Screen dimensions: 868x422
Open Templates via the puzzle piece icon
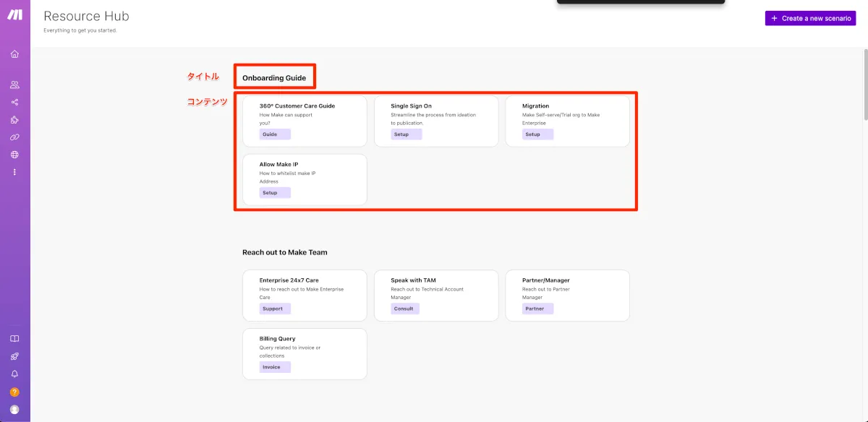click(14, 120)
